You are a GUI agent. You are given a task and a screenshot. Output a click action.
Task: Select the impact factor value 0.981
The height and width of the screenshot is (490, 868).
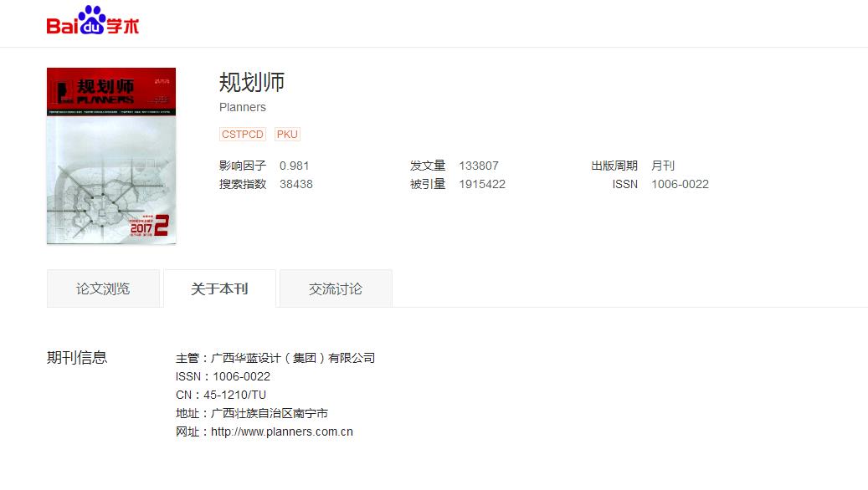click(x=294, y=166)
